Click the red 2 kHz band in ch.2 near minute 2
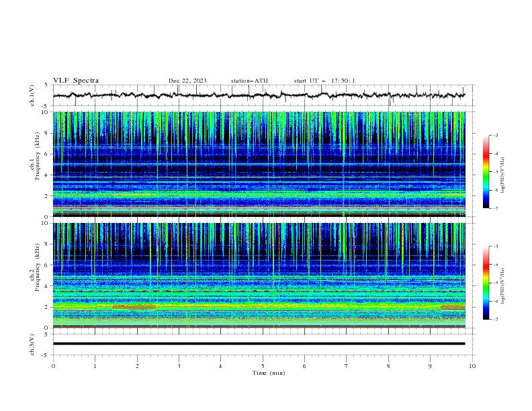The width and height of the screenshot is (532, 411). coord(134,307)
